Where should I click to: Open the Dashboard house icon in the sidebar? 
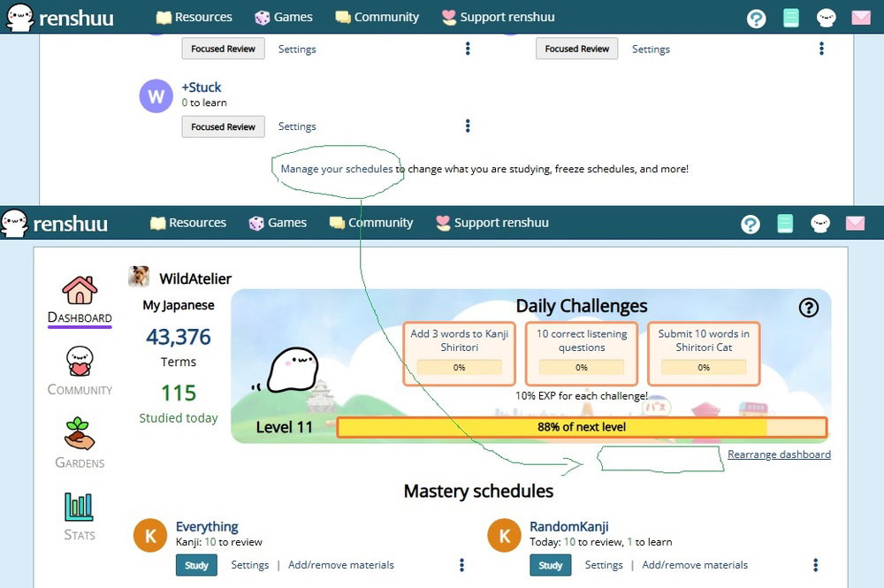(80, 290)
